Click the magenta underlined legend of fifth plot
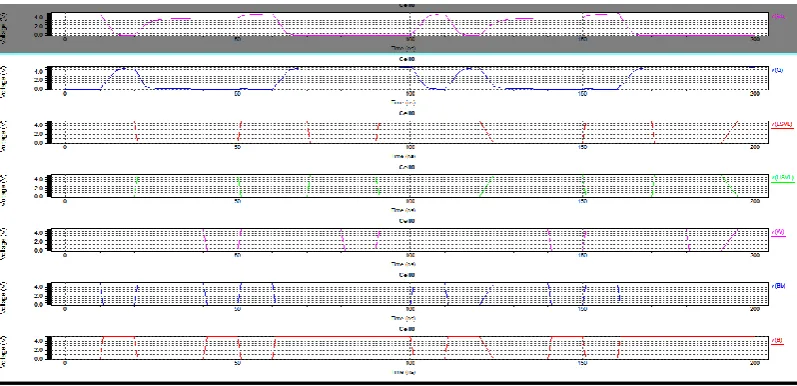Viewport: 797px width, 386px height. [778, 232]
